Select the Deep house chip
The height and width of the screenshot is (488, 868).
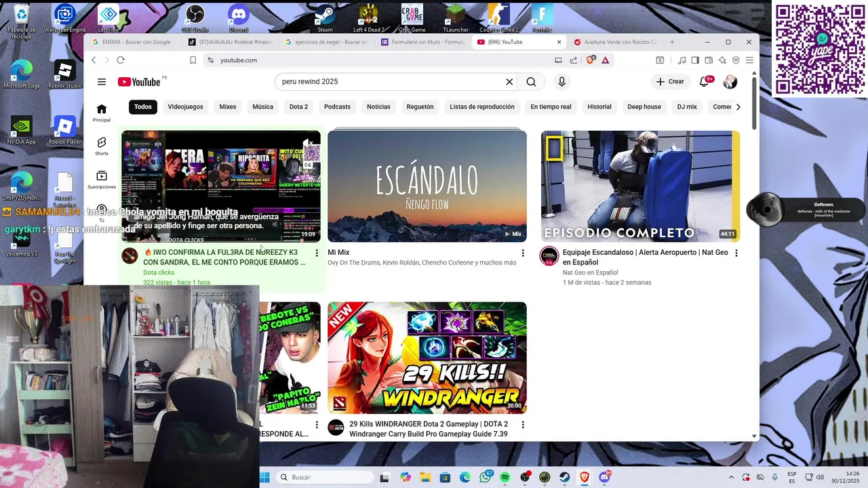pyautogui.click(x=644, y=107)
